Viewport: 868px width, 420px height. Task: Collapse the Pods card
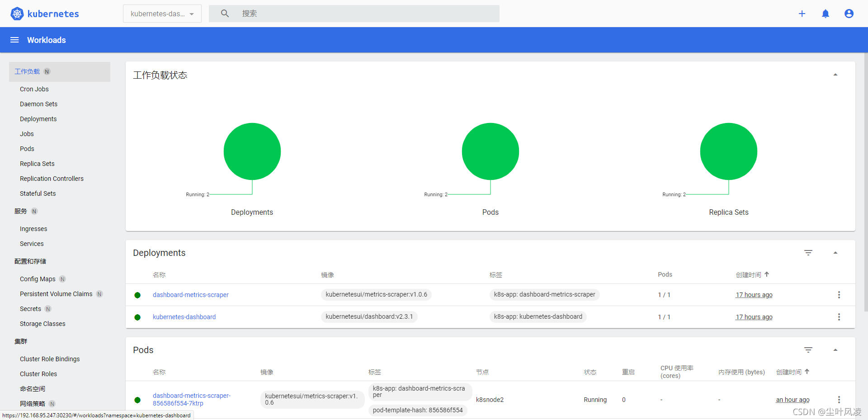point(835,350)
